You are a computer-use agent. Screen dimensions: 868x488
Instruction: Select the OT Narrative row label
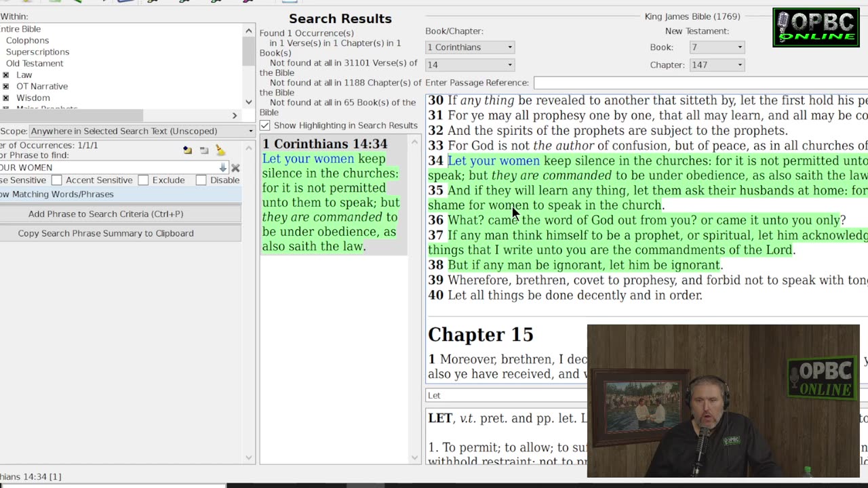click(x=42, y=87)
